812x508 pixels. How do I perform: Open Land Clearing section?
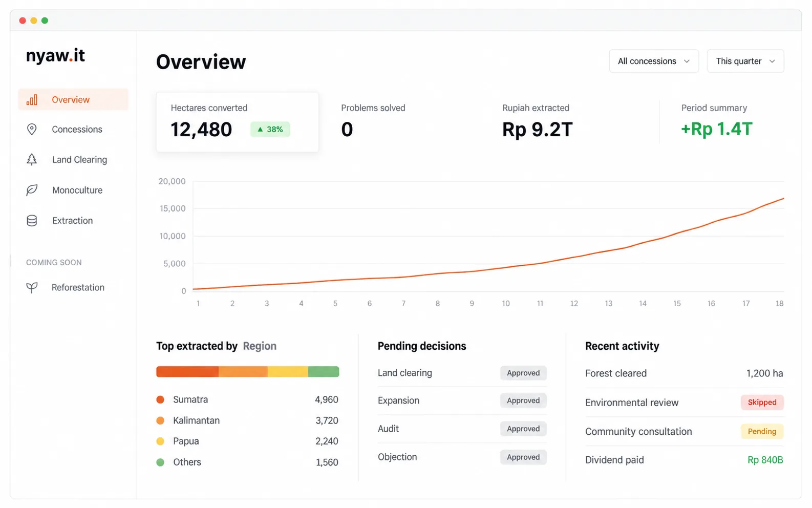79,160
